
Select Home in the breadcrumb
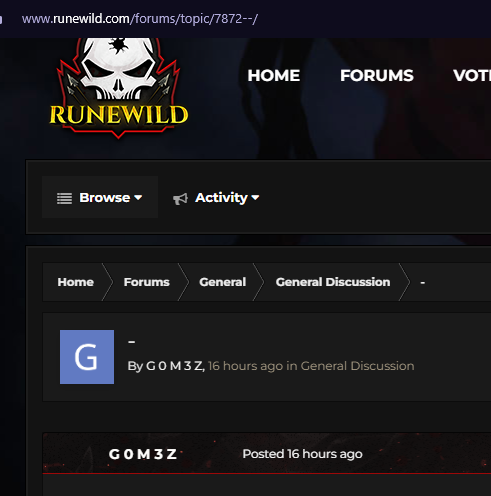[x=76, y=282]
